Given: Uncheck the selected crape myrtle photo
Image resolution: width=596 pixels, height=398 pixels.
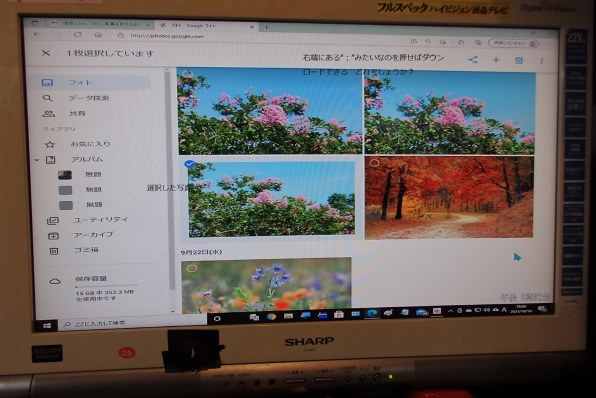Looking at the screenshot, I should [189, 164].
